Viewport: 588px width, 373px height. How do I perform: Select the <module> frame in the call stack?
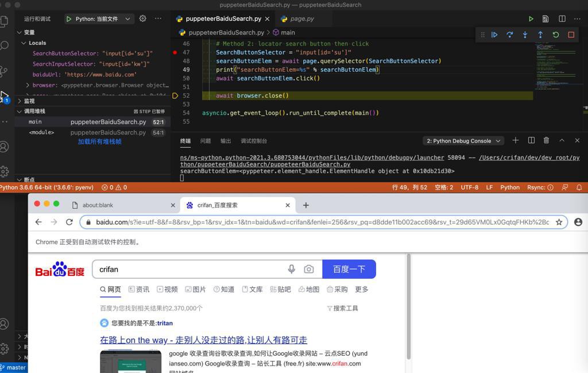92,132
